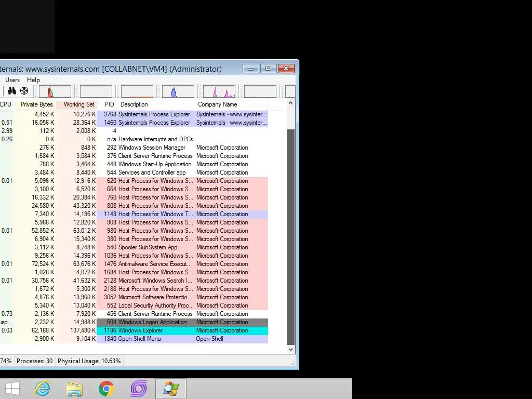Select Host Process for Windows row PID 2188
532x399 pixels.
tap(134, 289)
